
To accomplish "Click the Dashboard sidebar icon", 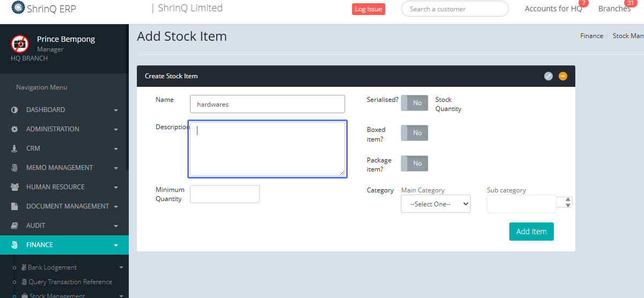I will click(x=14, y=110).
